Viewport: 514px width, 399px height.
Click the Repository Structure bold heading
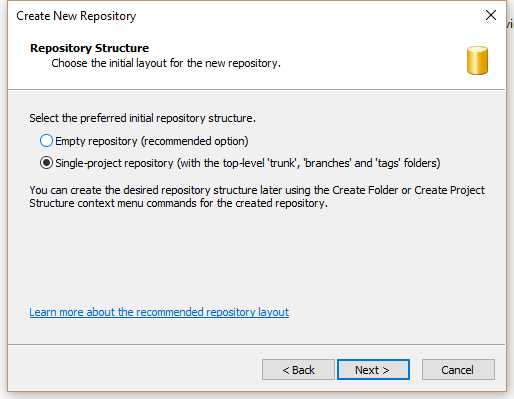coord(89,48)
